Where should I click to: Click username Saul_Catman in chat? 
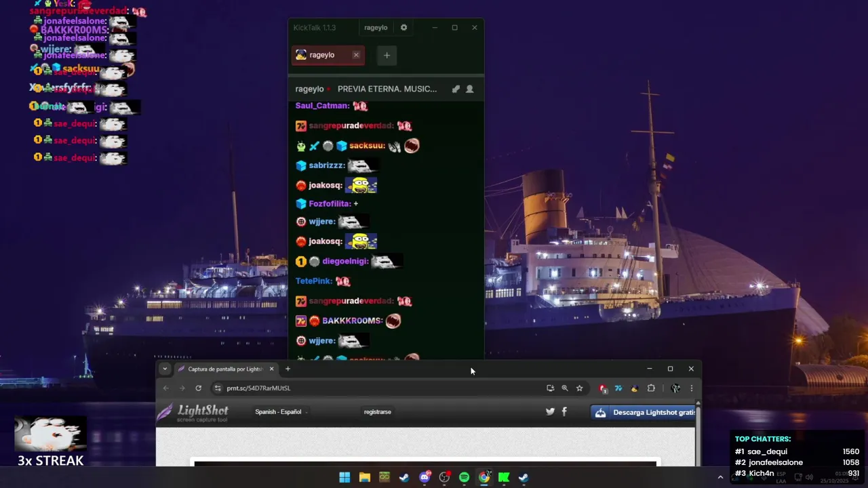322,106
